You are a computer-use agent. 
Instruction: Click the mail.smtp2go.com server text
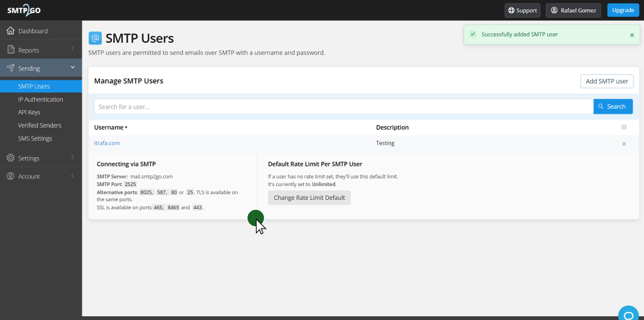coord(151,176)
